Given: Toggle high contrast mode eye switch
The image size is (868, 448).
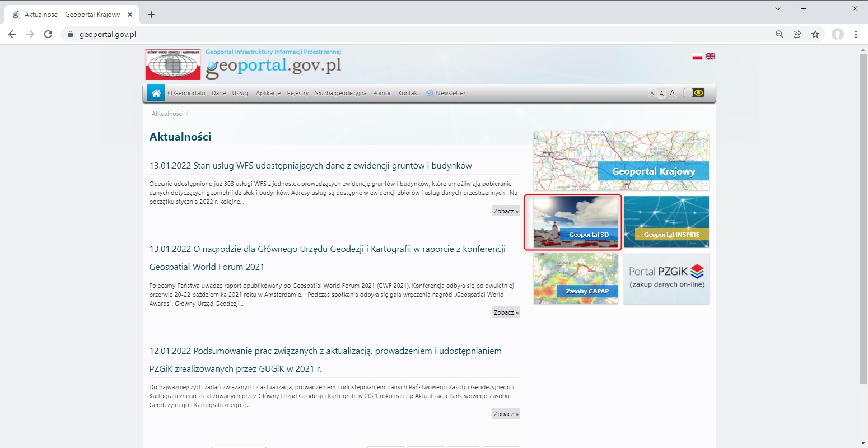Looking at the screenshot, I should tap(694, 93).
